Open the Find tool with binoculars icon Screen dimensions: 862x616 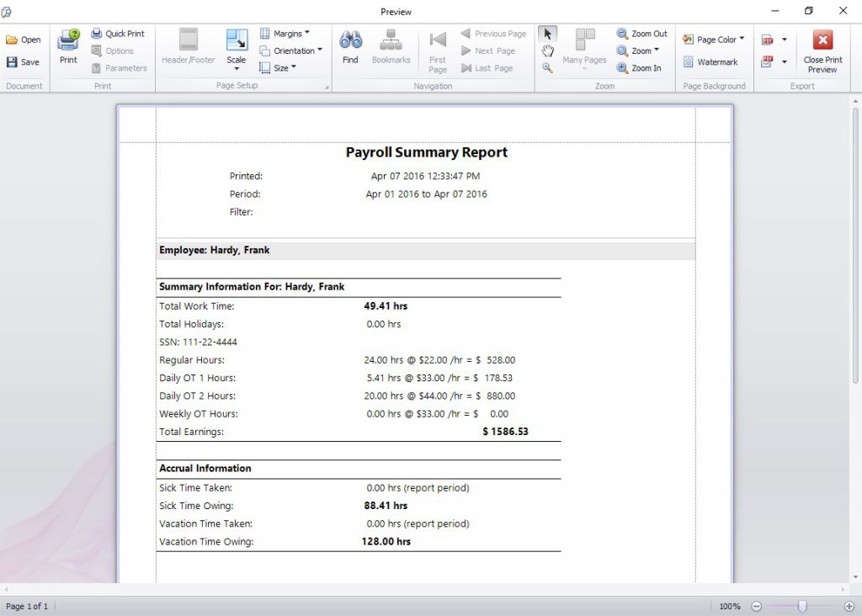click(x=350, y=47)
